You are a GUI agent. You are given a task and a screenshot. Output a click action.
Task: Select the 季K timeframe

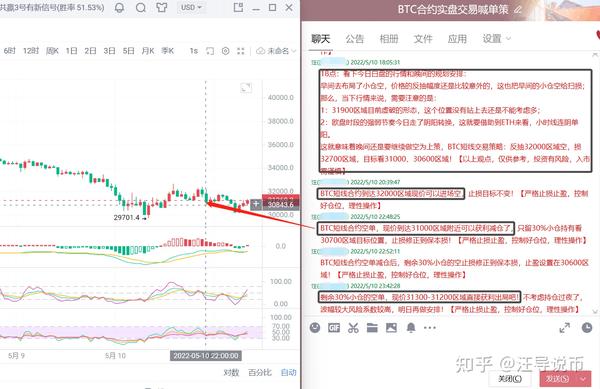point(168,51)
